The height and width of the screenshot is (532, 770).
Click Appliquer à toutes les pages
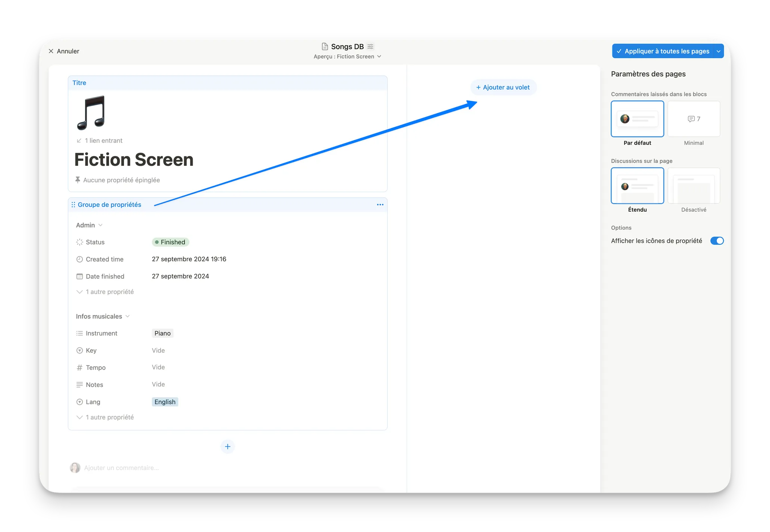click(663, 51)
